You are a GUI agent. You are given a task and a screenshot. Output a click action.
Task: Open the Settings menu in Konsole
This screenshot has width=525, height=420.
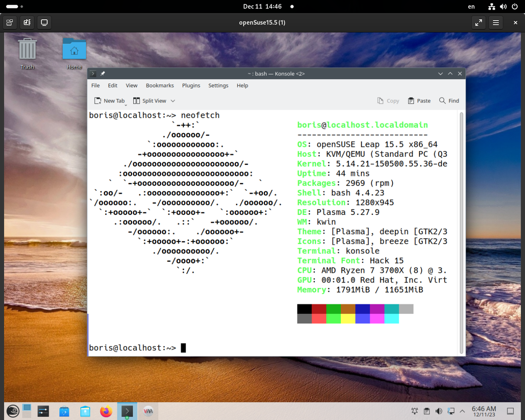218,85
